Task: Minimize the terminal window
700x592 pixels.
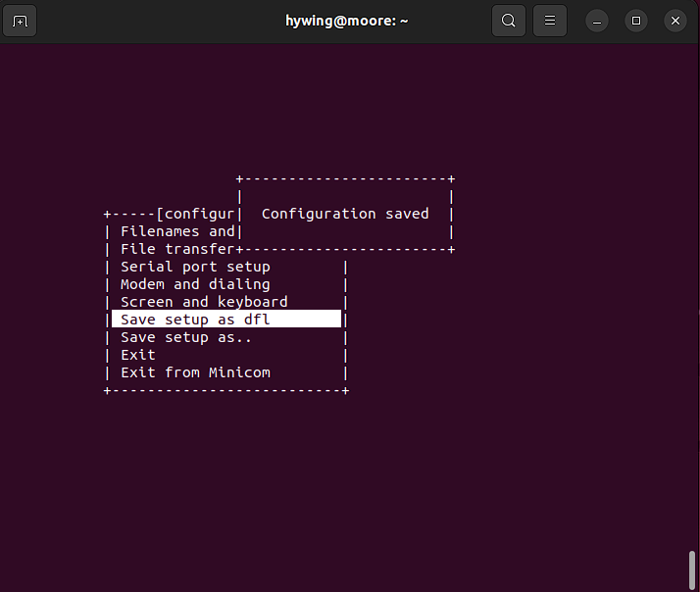Action: tap(597, 21)
